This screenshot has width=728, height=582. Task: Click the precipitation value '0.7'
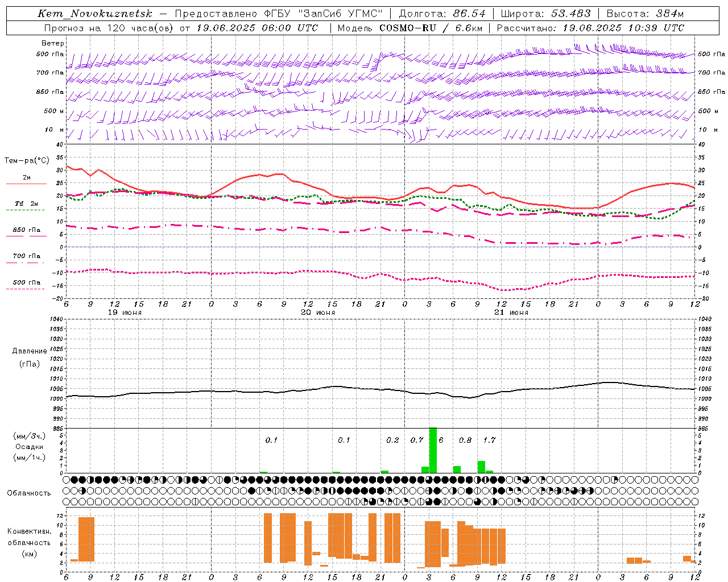pyautogui.click(x=417, y=440)
